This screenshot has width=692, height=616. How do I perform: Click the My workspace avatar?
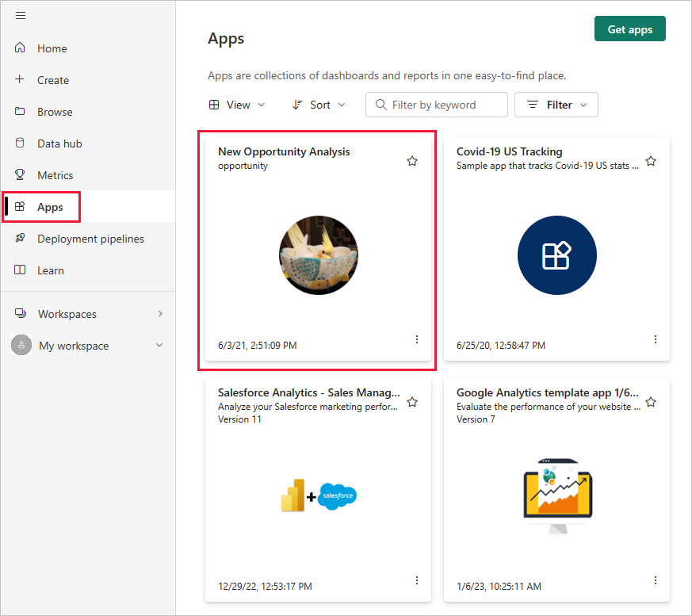(21, 345)
